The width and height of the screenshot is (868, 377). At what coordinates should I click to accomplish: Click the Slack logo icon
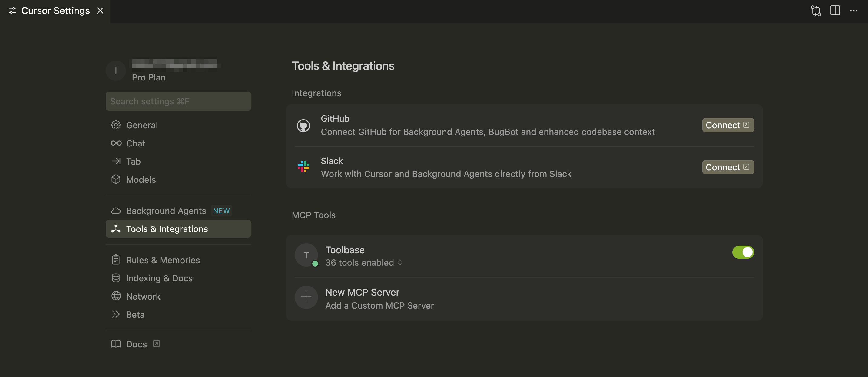(x=303, y=167)
